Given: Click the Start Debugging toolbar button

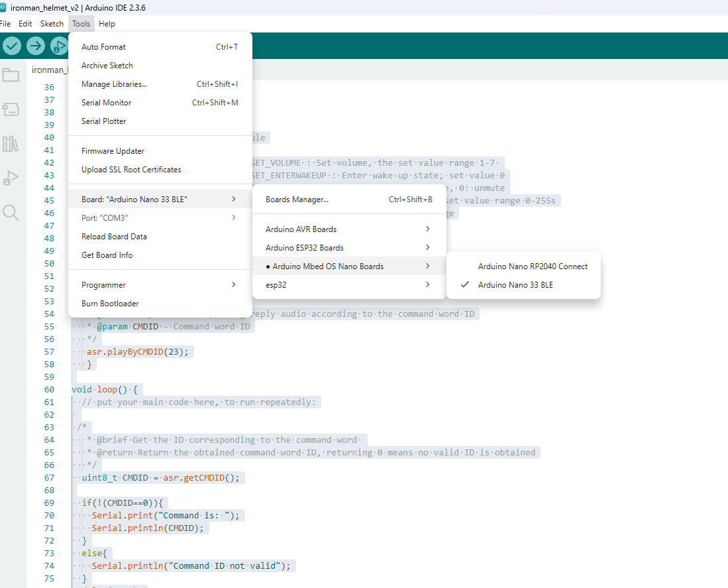Looking at the screenshot, I should pos(59,46).
